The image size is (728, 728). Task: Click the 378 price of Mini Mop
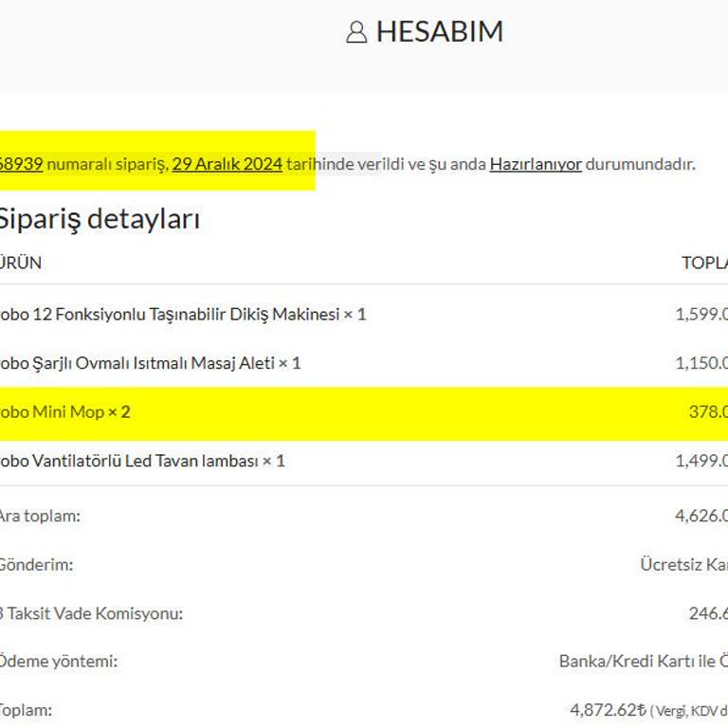coord(708,411)
